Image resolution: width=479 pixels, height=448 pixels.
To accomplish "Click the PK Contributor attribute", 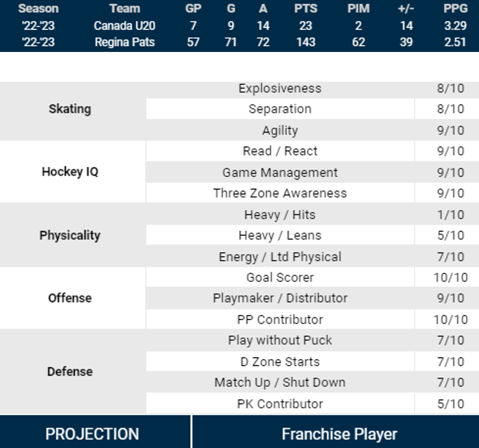I will [280, 404].
